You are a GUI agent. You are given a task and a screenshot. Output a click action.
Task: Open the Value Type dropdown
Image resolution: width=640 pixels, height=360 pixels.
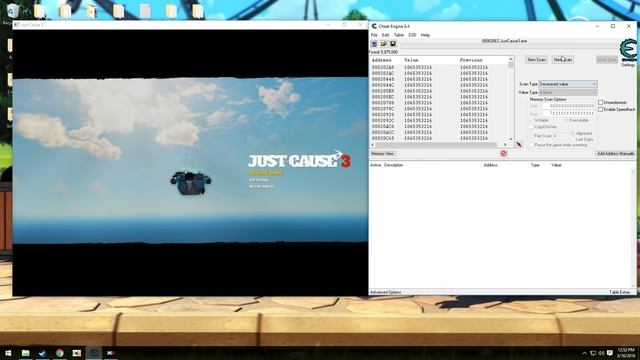[x=568, y=92]
